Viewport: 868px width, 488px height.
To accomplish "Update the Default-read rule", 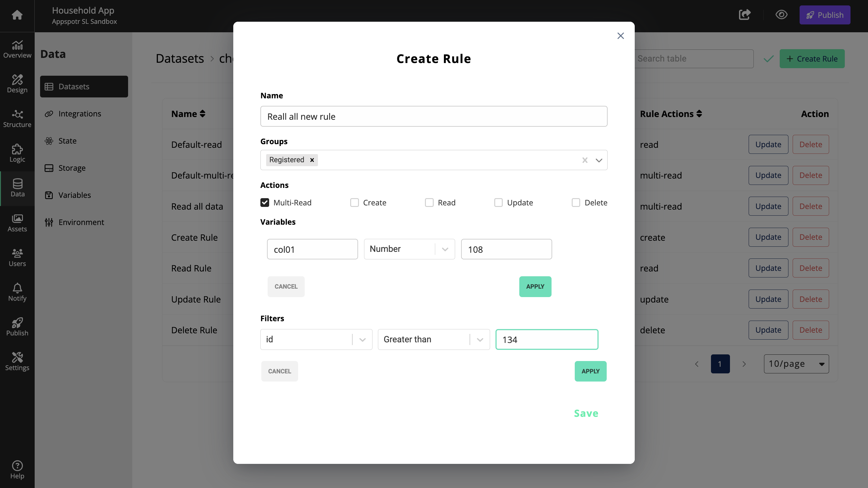I will 768,145.
